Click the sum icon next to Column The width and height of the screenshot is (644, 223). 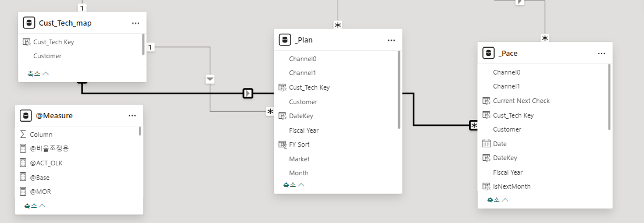tap(23, 134)
